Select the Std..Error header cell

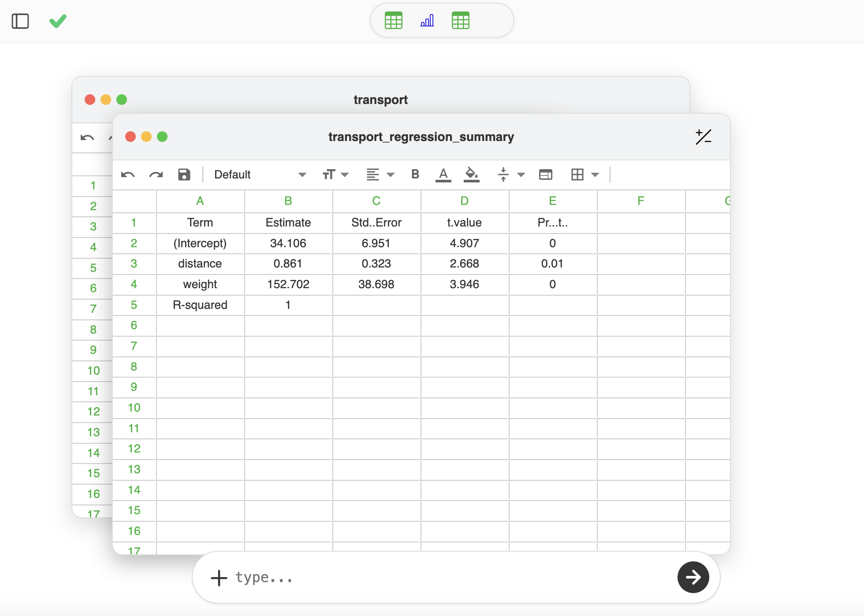(x=376, y=223)
